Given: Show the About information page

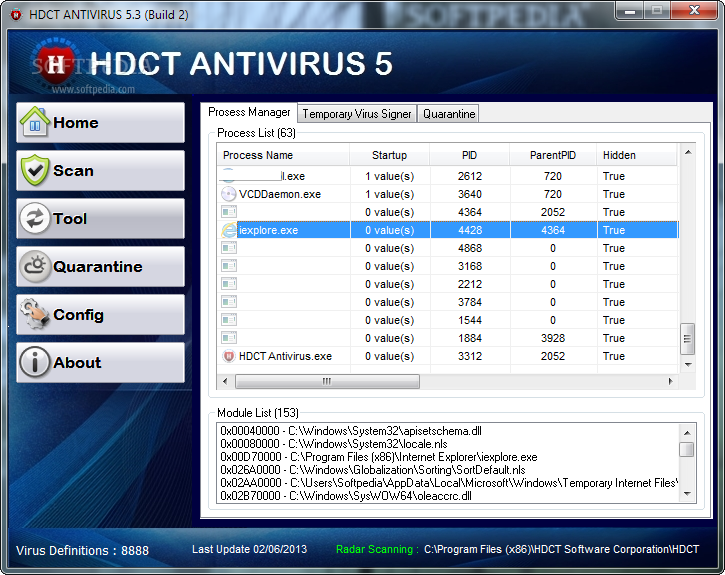Looking at the screenshot, I should coord(100,363).
